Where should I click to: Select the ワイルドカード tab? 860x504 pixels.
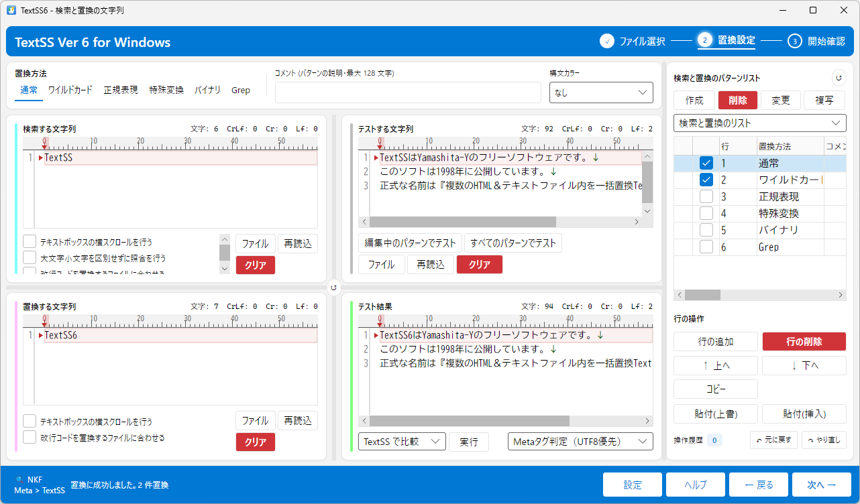click(70, 90)
